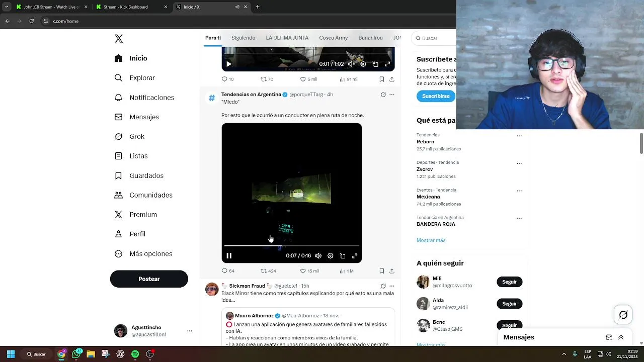The width and height of the screenshot is (644, 362).
Task: Open Grok in sidebar
Action: [130, 136]
